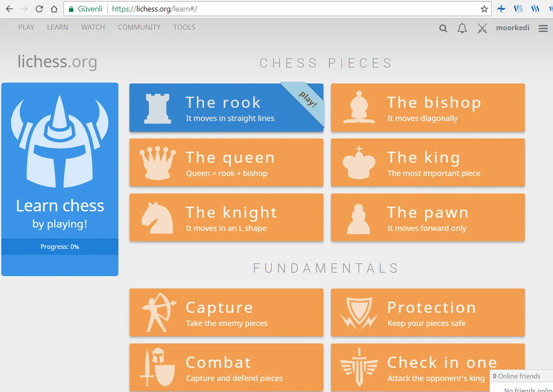
Task: Open the crossed swords challenges icon
Action: pyautogui.click(x=482, y=29)
